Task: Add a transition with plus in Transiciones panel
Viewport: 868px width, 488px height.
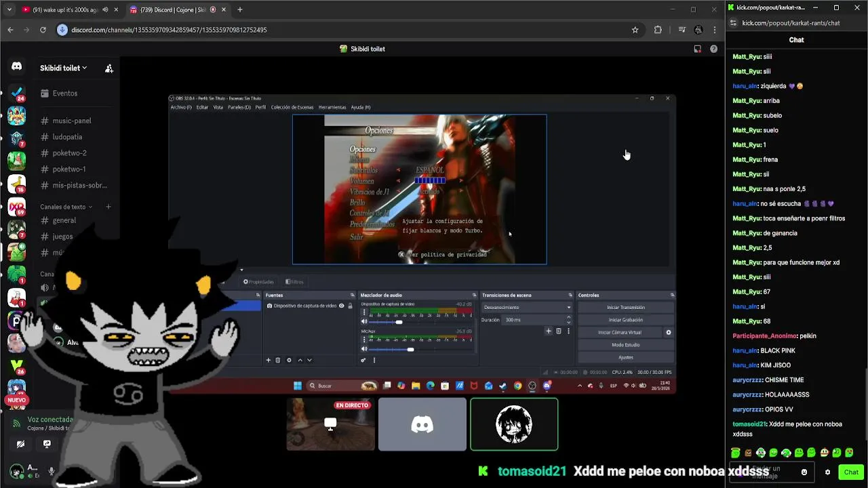Action: (x=549, y=331)
